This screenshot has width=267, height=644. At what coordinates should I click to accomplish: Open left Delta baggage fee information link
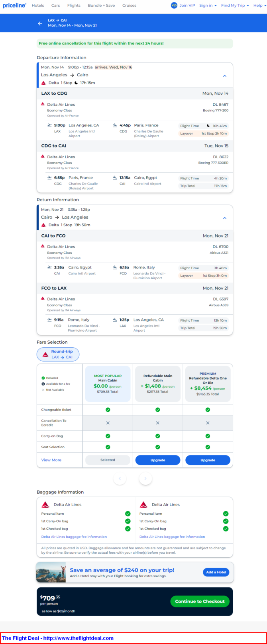pyautogui.click(x=74, y=537)
